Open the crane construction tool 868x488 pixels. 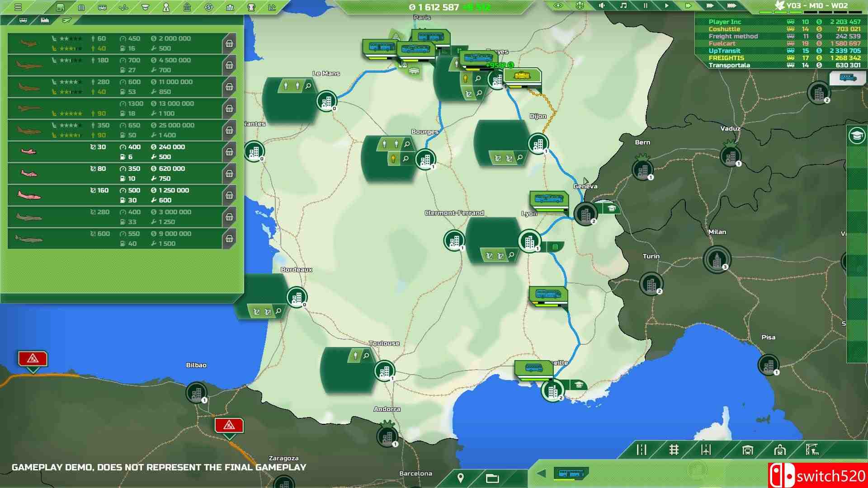pyautogui.click(x=812, y=450)
